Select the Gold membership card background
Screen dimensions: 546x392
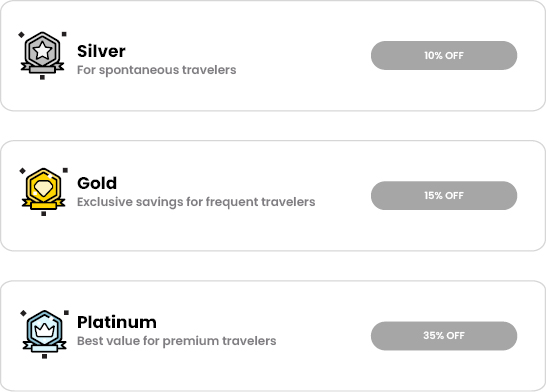click(273, 196)
